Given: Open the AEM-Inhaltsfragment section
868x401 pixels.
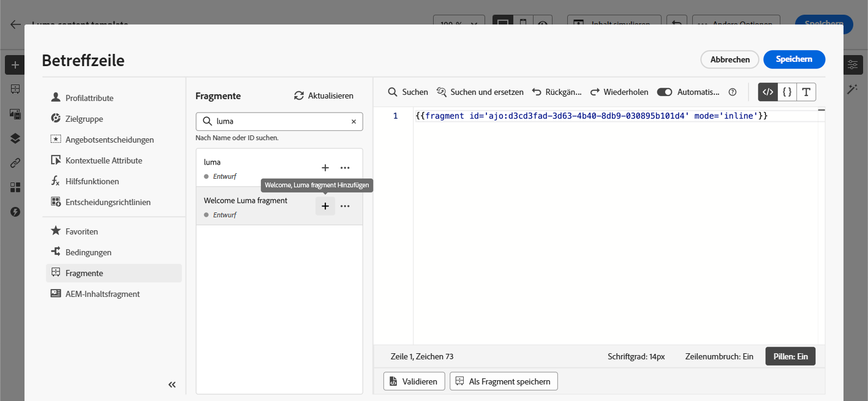Looking at the screenshot, I should [102, 294].
